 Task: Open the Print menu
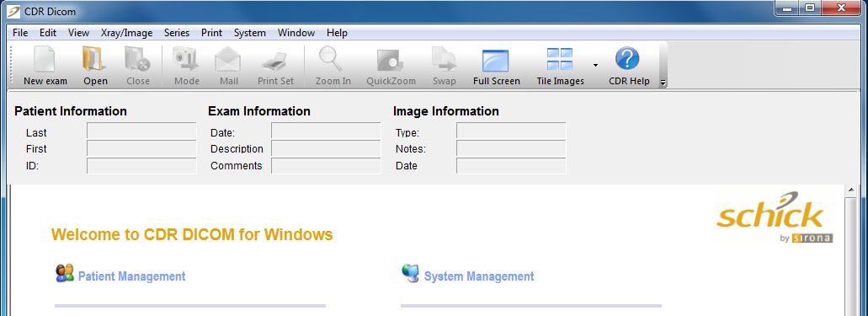tap(211, 33)
